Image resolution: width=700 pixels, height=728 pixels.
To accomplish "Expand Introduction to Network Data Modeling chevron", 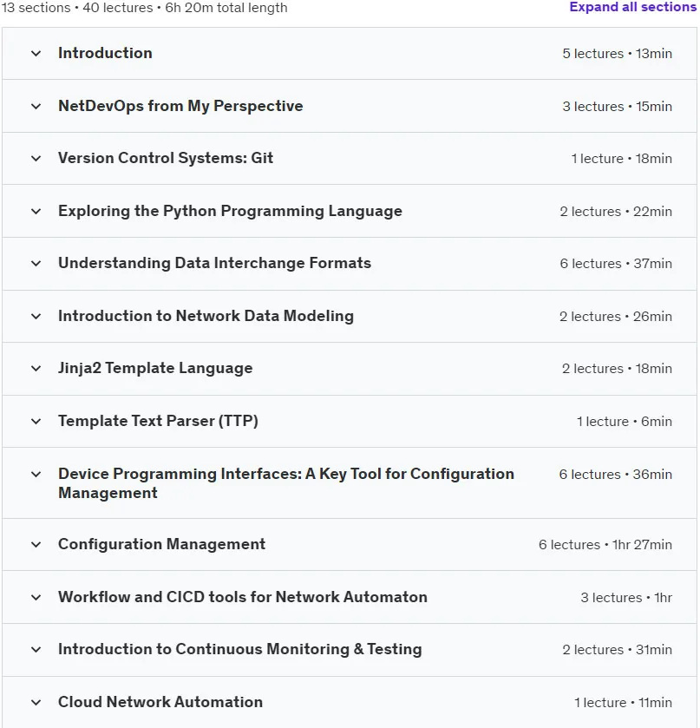I will 36,316.
